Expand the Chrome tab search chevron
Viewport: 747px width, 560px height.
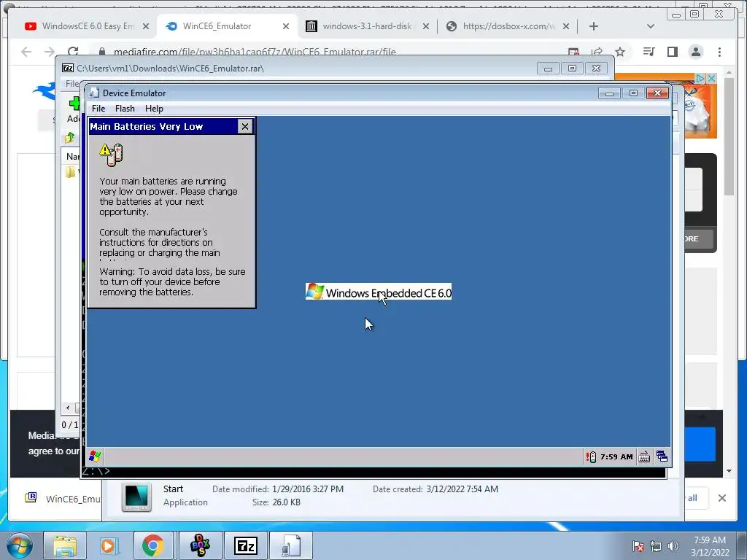point(650,26)
